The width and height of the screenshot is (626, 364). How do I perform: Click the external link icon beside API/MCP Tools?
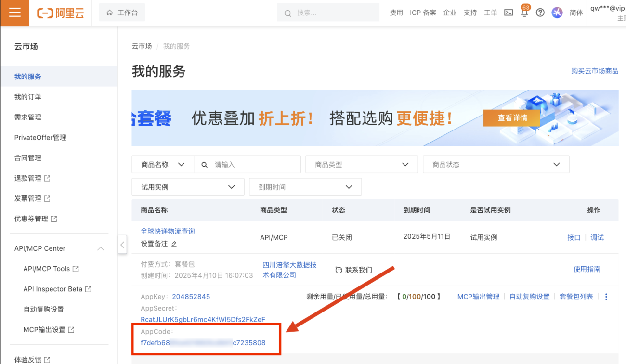point(76,269)
